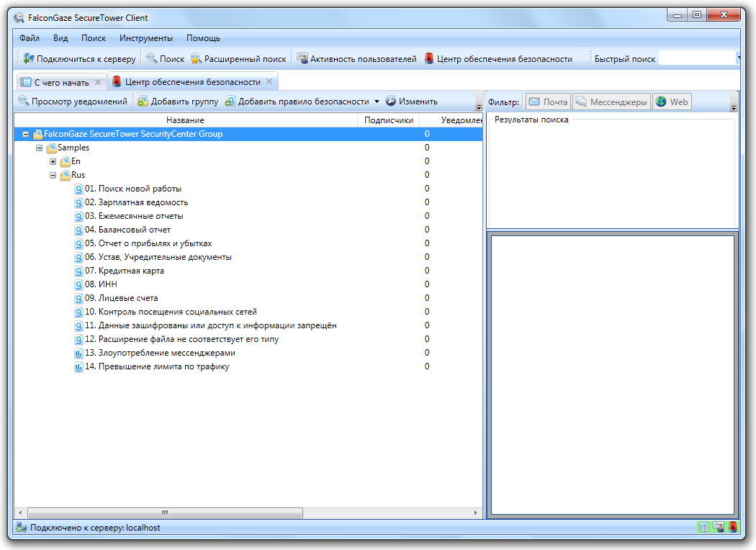Sort by the Название column header
The height and width of the screenshot is (550, 756).
pos(186,120)
